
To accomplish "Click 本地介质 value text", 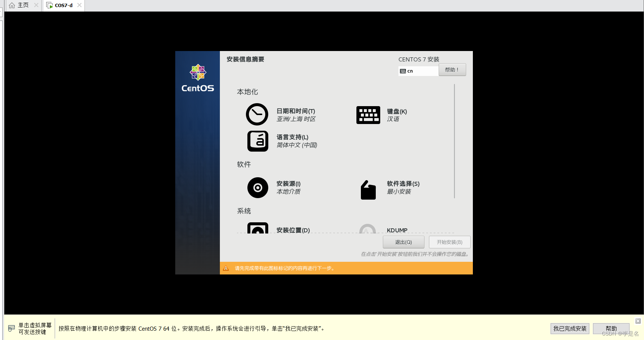I will (x=288, y=191).
